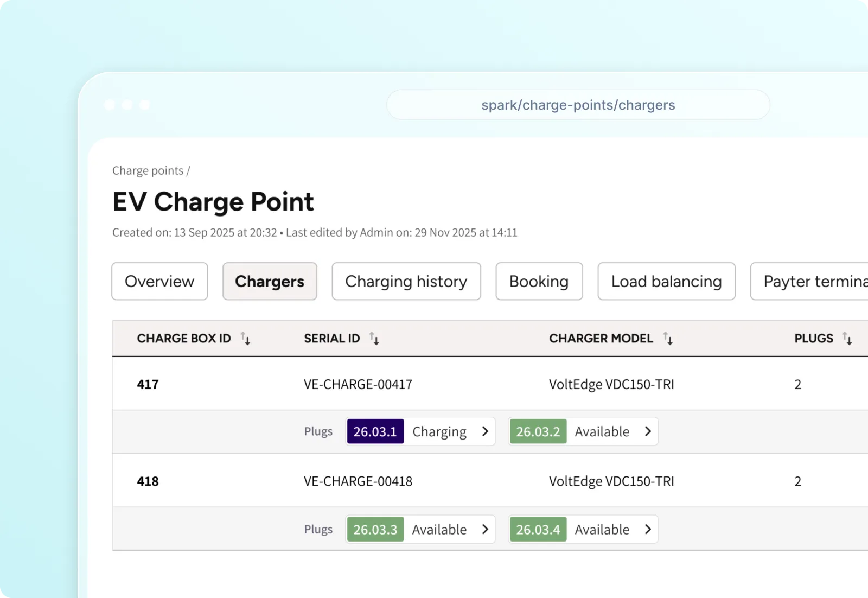
Task: Select charger row 417
Action: point(148,384)
